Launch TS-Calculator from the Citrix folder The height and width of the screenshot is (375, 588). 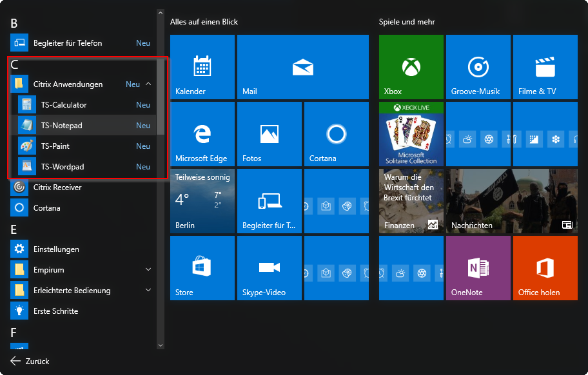pos(83,105)
